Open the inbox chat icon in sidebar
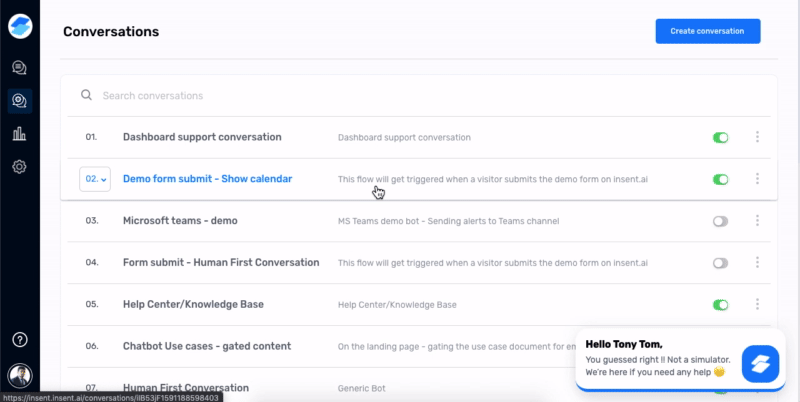This screenshot has width=800, height=402. 19,68
